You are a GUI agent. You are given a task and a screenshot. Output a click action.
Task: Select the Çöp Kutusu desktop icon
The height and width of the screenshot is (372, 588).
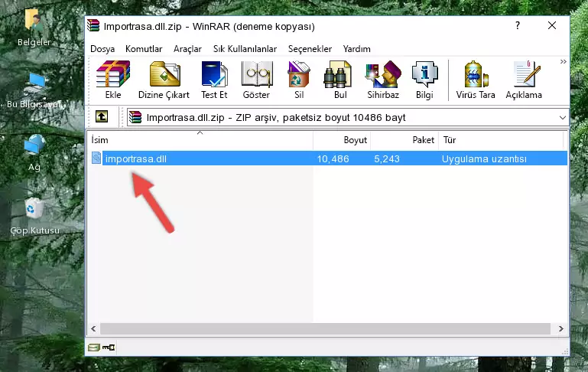[x=34, y=216]
